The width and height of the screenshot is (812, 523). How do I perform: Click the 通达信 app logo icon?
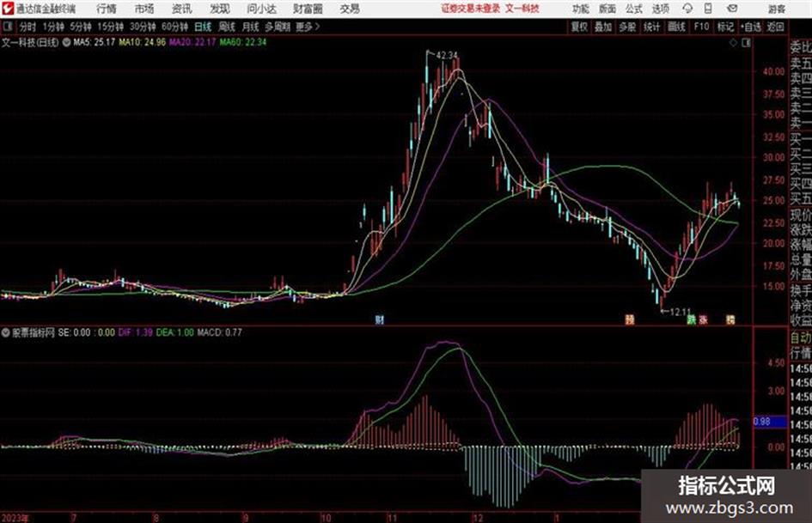point(8,9)
